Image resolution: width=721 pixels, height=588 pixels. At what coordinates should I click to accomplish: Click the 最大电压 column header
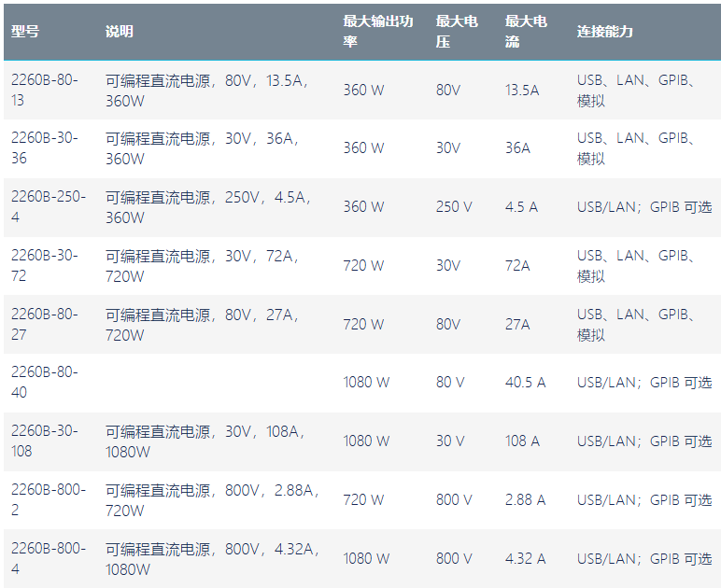pyautogui.click(x=457, y=31)
